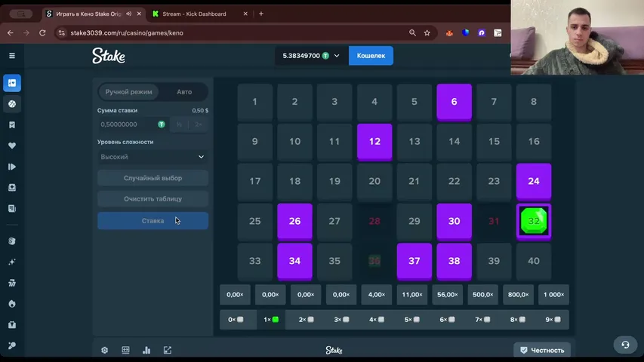Go back in browser history
This screenshot has width=644, height=362.
11,33
